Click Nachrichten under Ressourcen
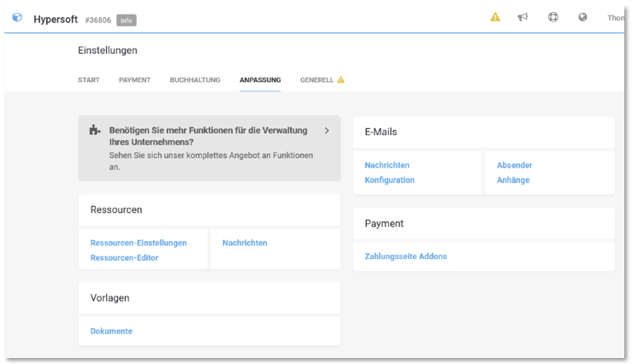This screenshot has width=632, height=364. [x=245, y=243]
